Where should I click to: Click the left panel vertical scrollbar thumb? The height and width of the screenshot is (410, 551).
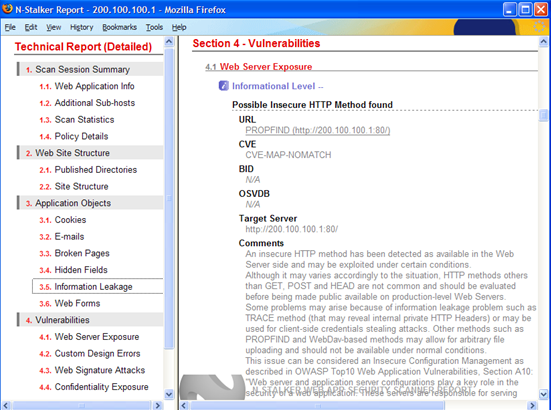pyautogui.click(x=169, y=199)
